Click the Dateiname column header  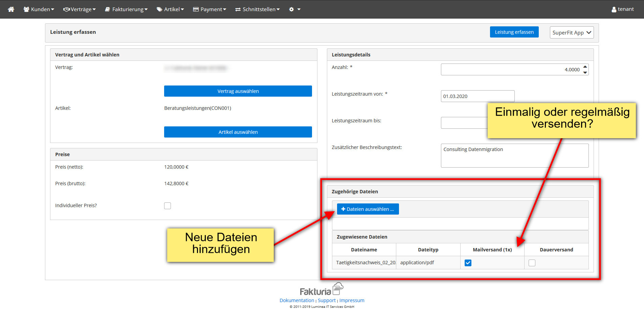364,250
